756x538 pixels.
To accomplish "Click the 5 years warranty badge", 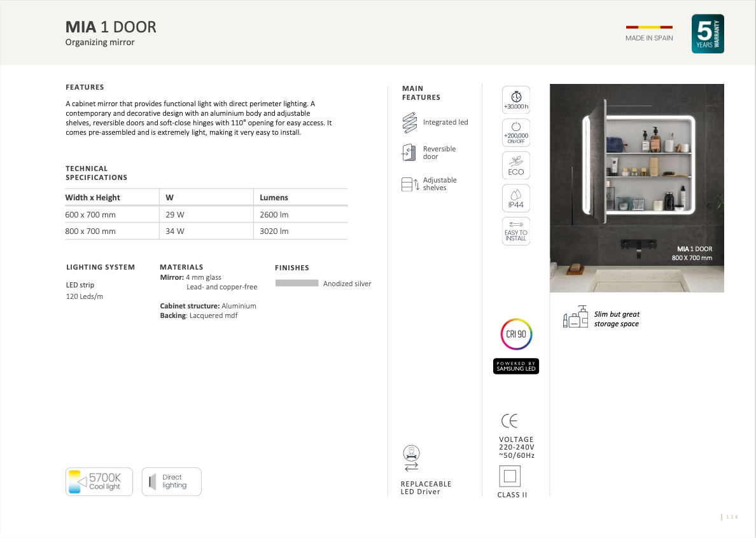I will [708, 34].
